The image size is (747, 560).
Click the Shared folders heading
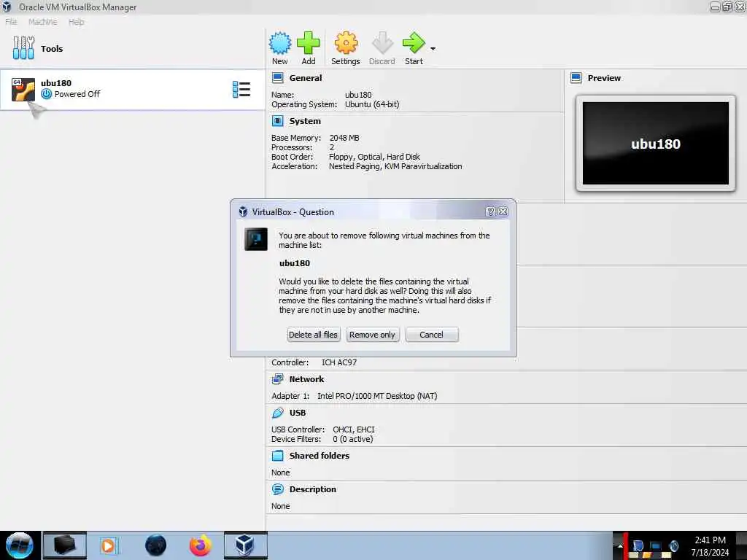coord(320,456)
